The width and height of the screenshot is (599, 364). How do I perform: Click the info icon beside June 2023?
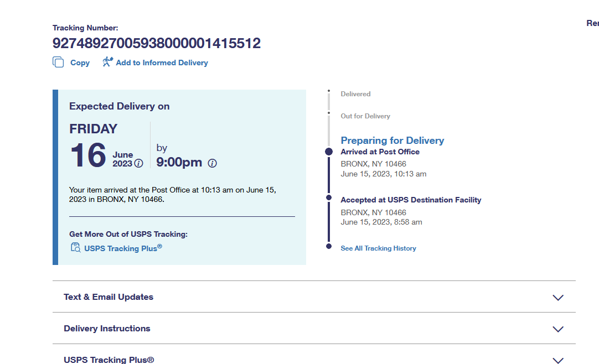coord(139,163)
